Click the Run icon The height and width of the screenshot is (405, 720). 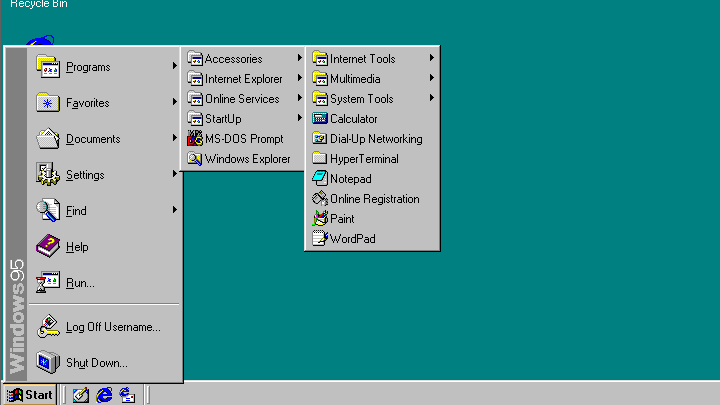point(48,282)
